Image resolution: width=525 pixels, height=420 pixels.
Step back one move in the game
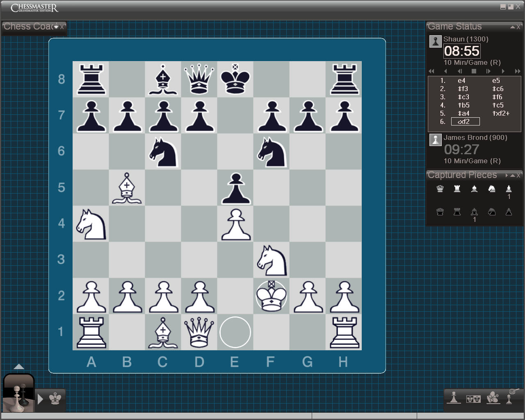coord(445,71)
